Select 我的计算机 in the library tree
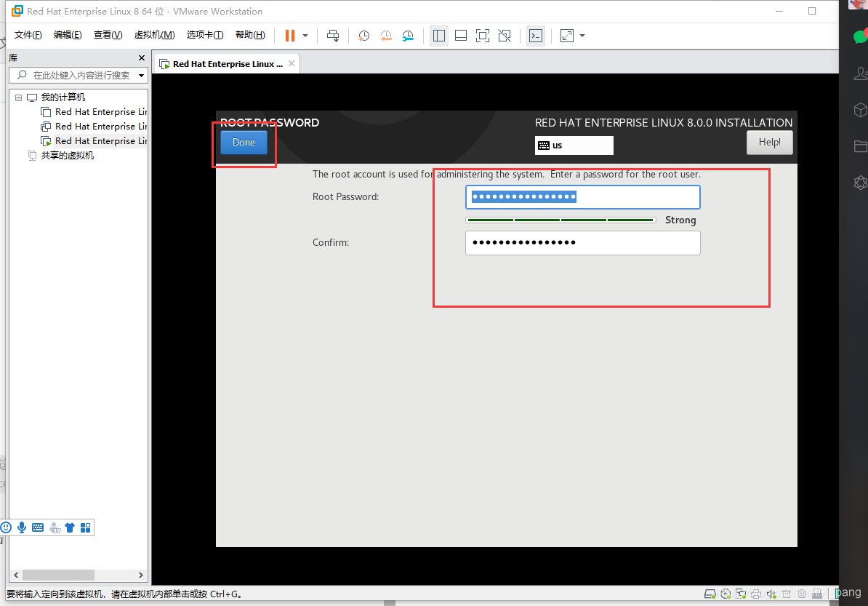This screenshot has height=606, width=868. [x=63, y=97]
